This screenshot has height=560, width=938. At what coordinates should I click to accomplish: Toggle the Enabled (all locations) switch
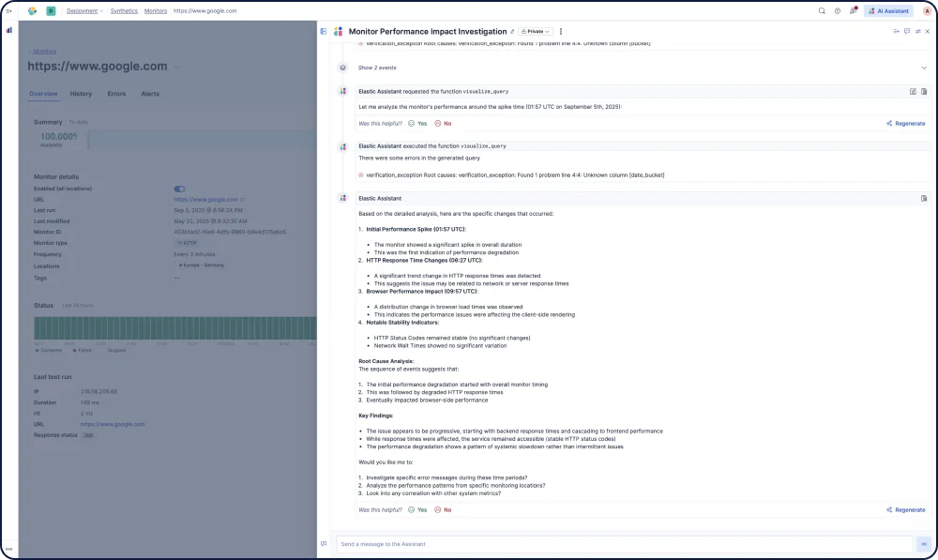pos(179,187)
